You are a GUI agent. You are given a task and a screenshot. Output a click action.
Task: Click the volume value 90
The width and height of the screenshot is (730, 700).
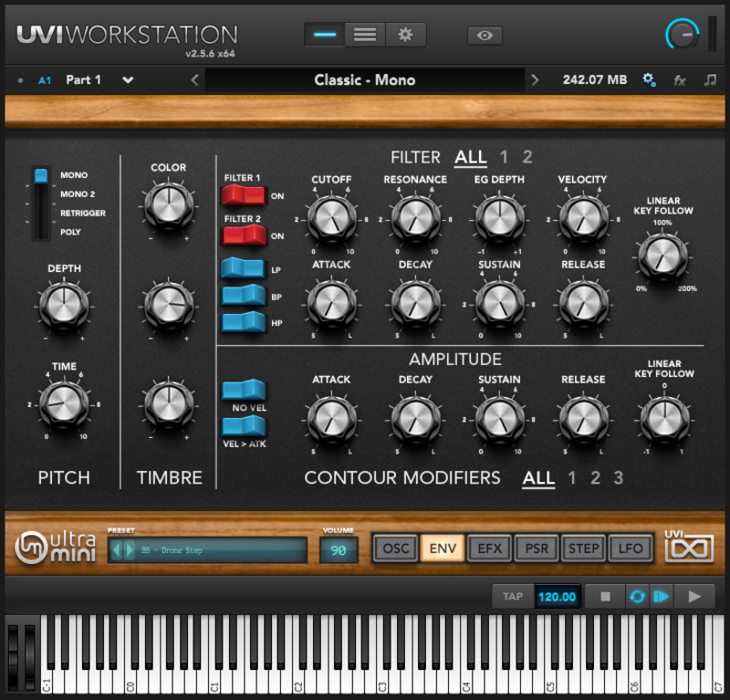(x=339, y=550)
